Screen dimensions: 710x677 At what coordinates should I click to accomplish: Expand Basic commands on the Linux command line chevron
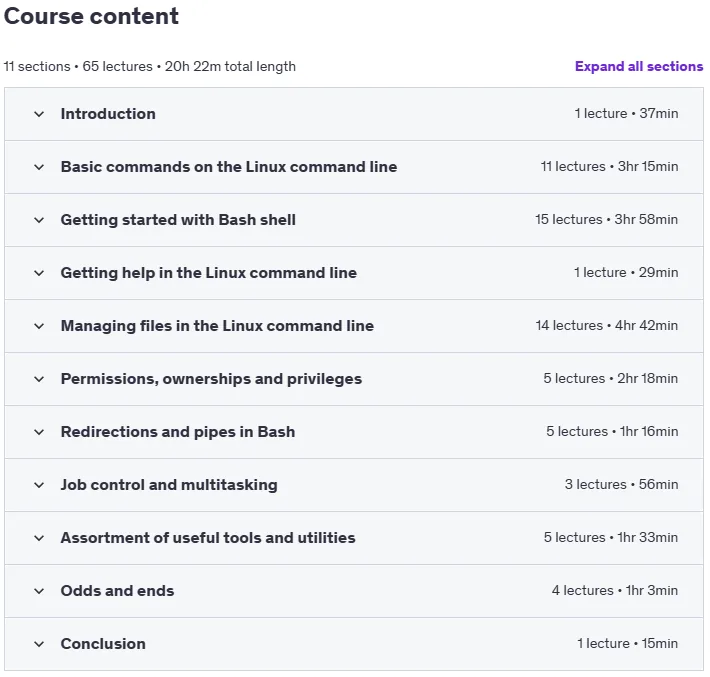click(39, 167)
